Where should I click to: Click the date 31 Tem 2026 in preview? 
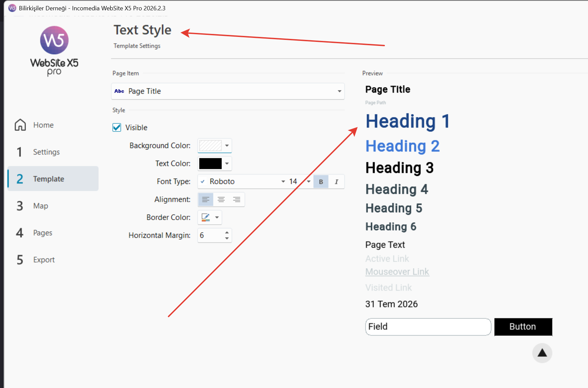[392, 304]
